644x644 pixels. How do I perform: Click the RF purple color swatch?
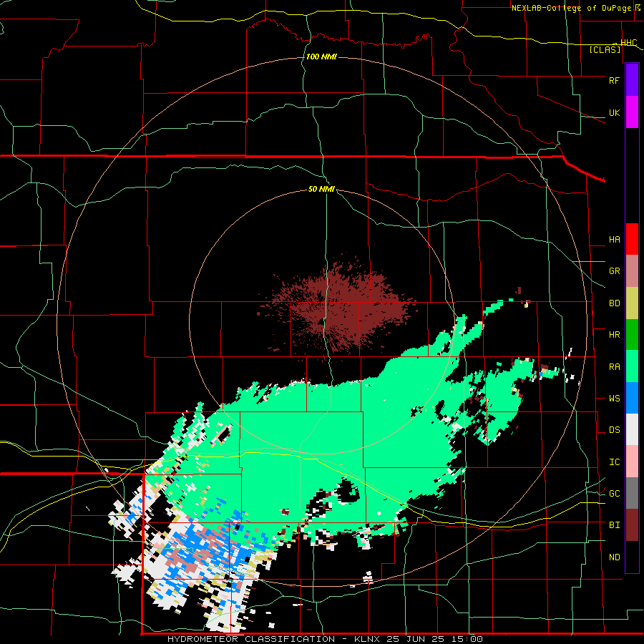[x=632, y=80]
